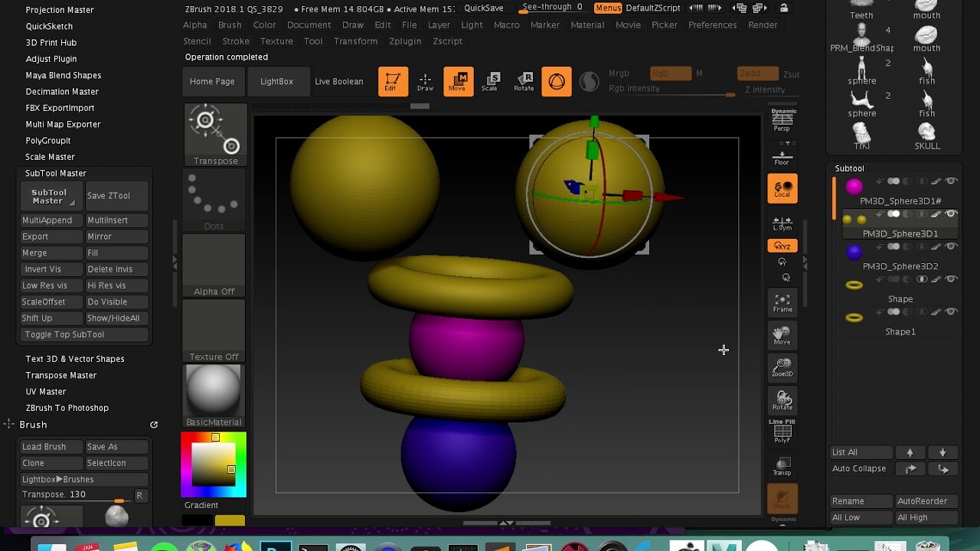This screenshot has height=551, width=980.
Task: Toggle Persp perspective on the right shelf
Action: (x=782, y=122)
